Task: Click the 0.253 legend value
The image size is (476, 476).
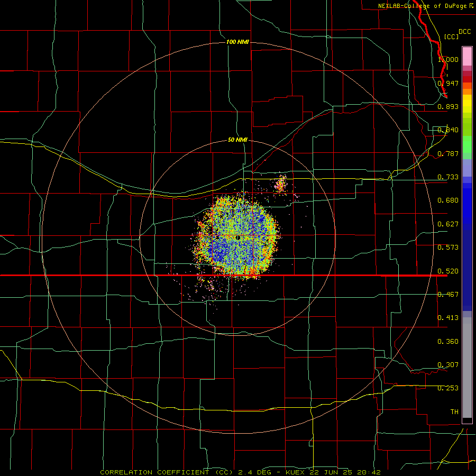Action: (448, 388)
